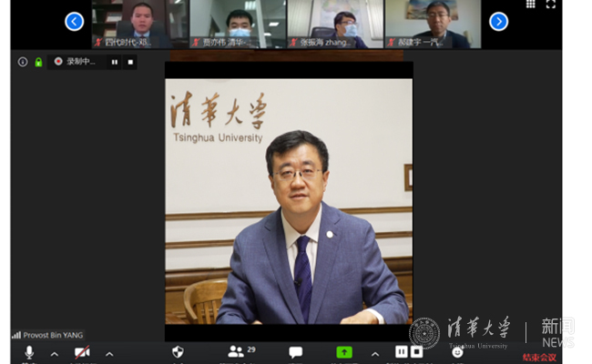This screenshot has height=364, width=592.
Task: Open the Participants panel showing 29
Action: (238, 352)
